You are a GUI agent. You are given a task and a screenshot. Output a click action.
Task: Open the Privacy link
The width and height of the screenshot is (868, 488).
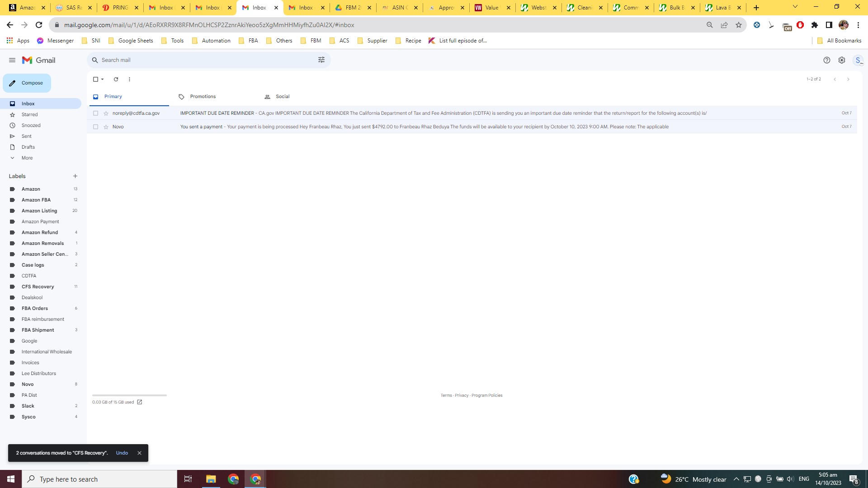462,395
